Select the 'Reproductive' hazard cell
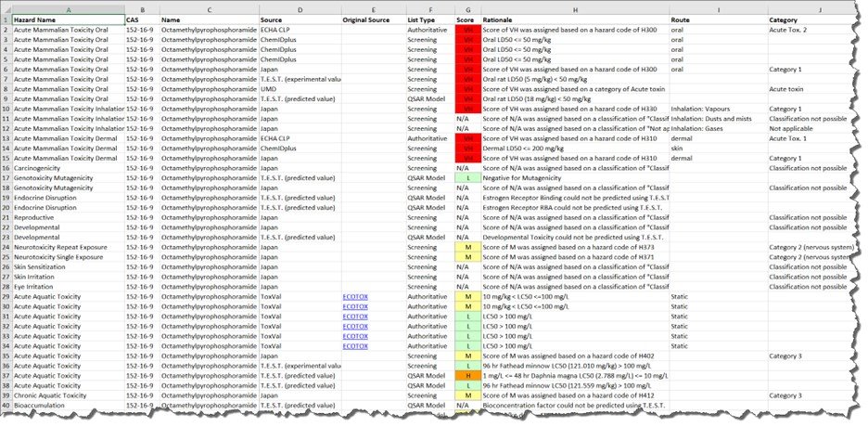The image size is (868, 427). 69,217
